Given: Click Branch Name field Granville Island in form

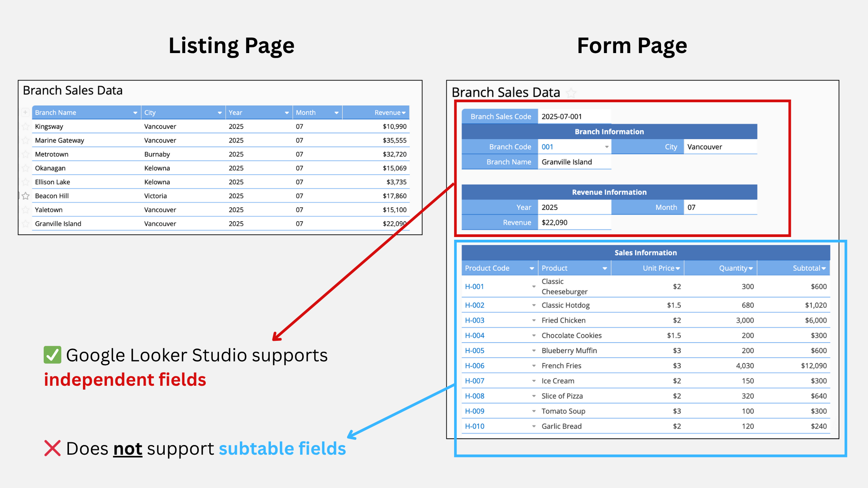Looking at the screenshot, I should [575, 162].
